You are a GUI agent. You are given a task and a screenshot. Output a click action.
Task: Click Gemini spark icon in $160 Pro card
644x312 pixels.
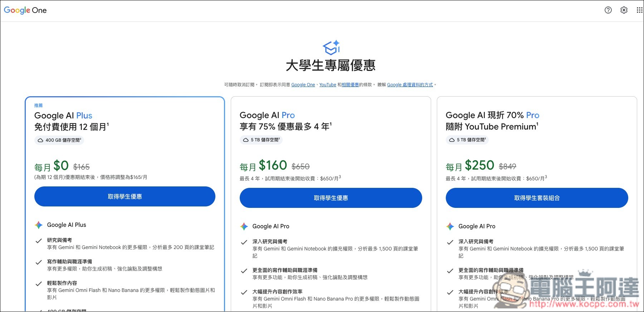point(244,226)
